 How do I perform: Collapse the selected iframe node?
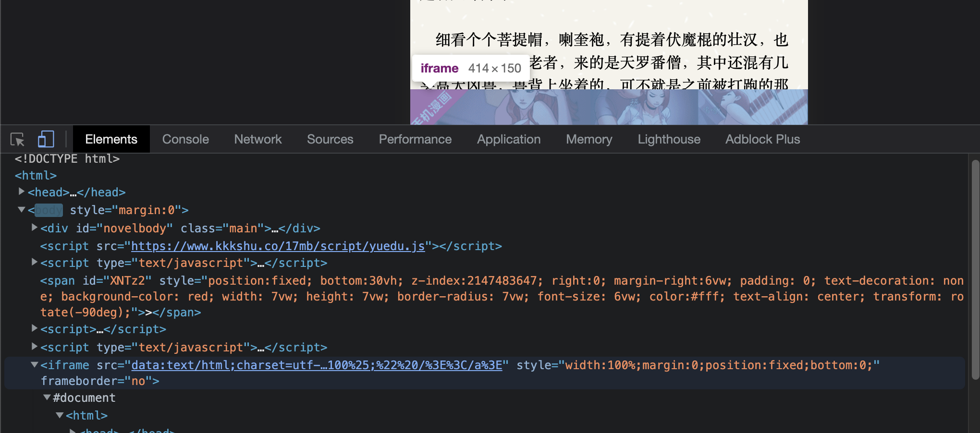coord(34,365)
